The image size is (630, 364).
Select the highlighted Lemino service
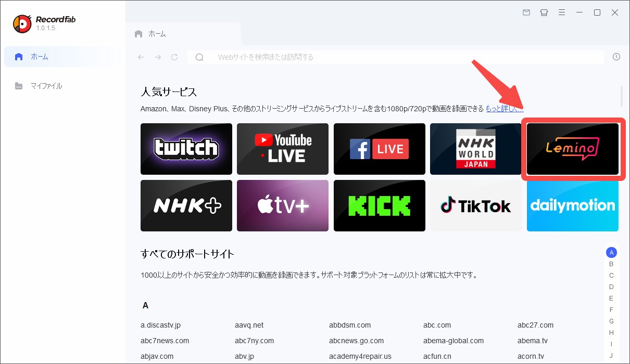[x=572, y=149]
